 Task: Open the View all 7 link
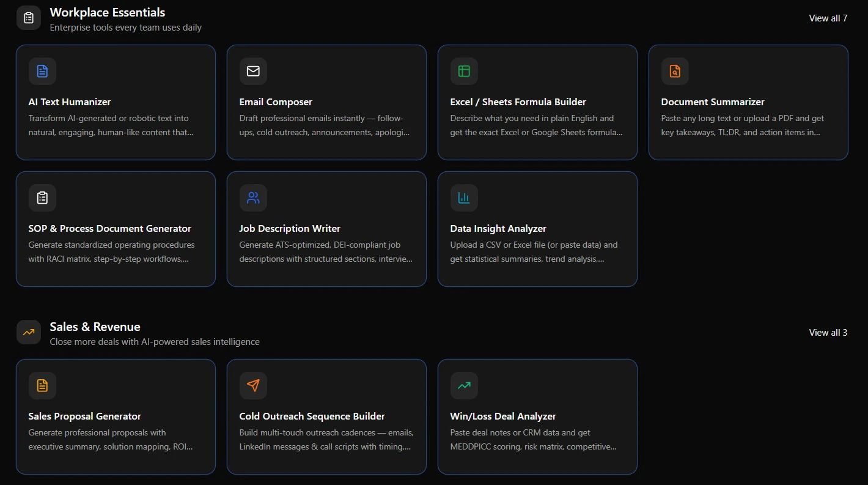(x=828, y=18)
